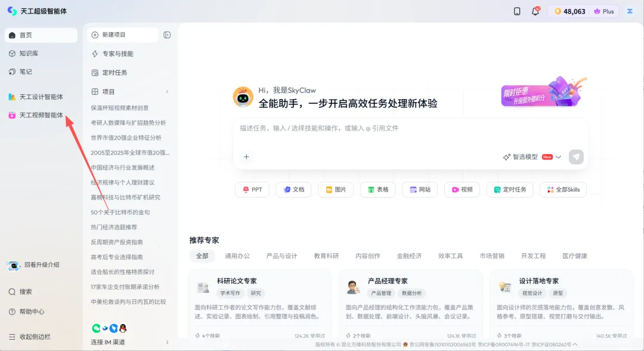Choose the 定时任务 skill chip

coord(510,190)
